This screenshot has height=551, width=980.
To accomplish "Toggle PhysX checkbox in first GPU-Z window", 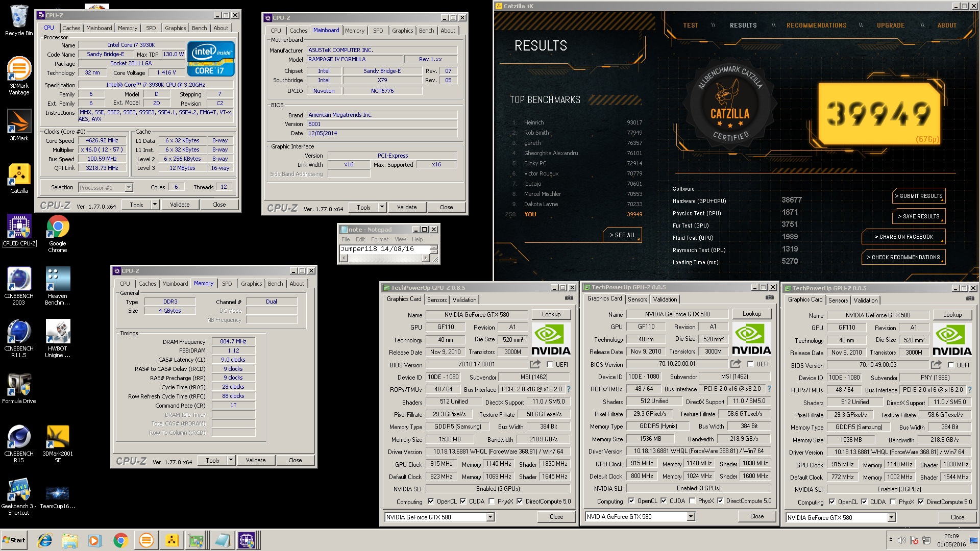I will 492,502.
